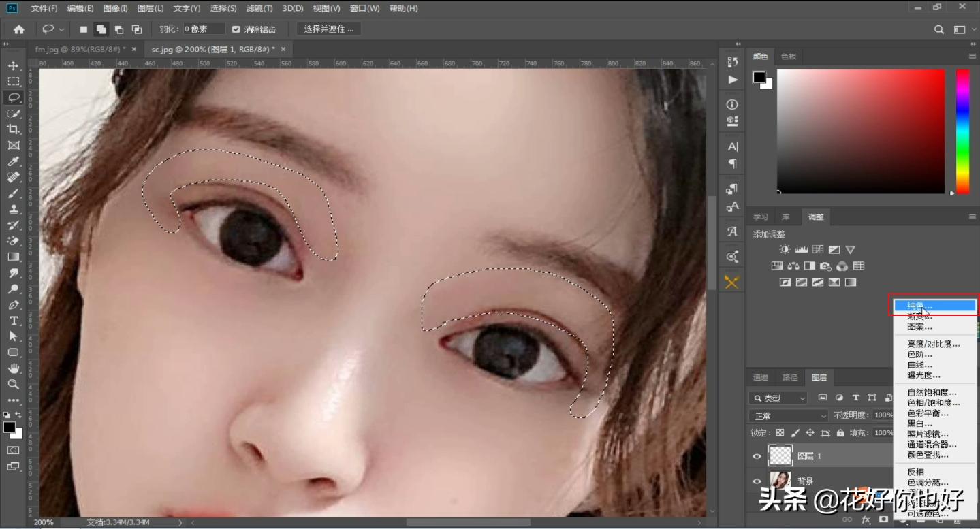Viewport: 980px width, 529px height.
Task: Select the Crop tool
Action: [13, 129]
